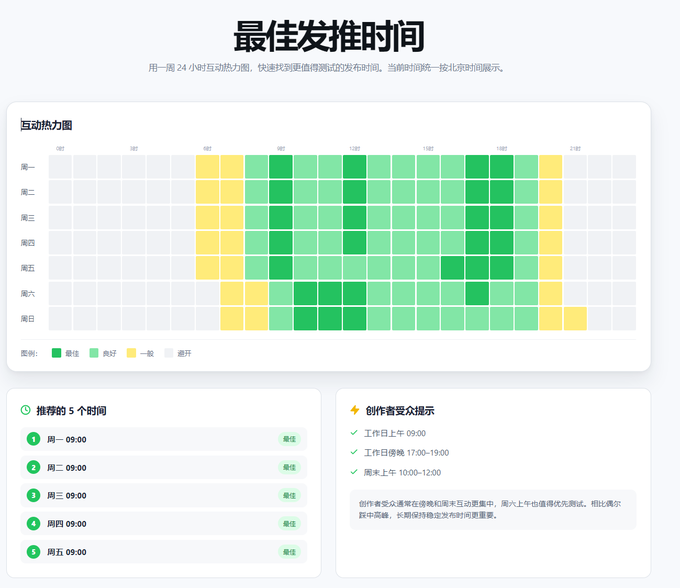Select the 周一 12时 dark green heatmap cell
The image size is (680, 588).
(x=354, y=167)
